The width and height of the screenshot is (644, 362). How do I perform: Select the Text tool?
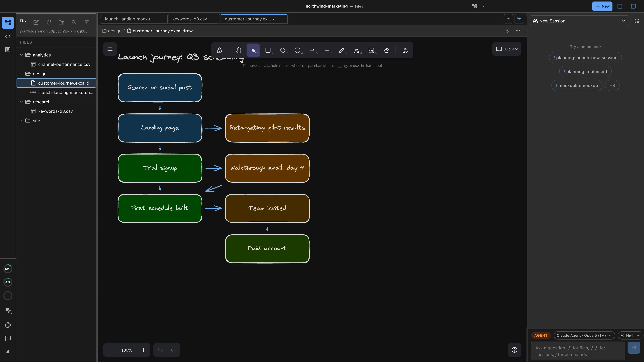(x=357, y=50)
